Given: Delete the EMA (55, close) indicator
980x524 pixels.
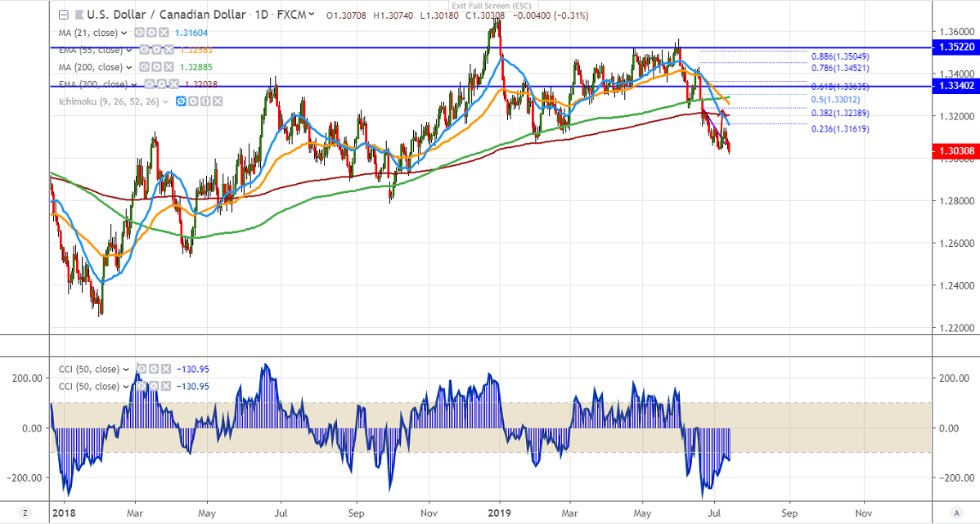Looking at the screenshot, I should [169, 50].
